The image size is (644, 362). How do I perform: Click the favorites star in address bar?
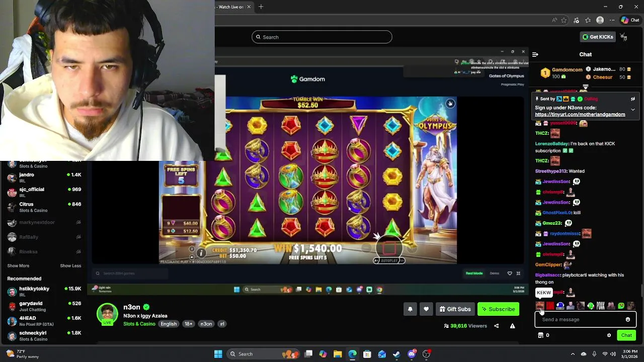pos(564,20)
